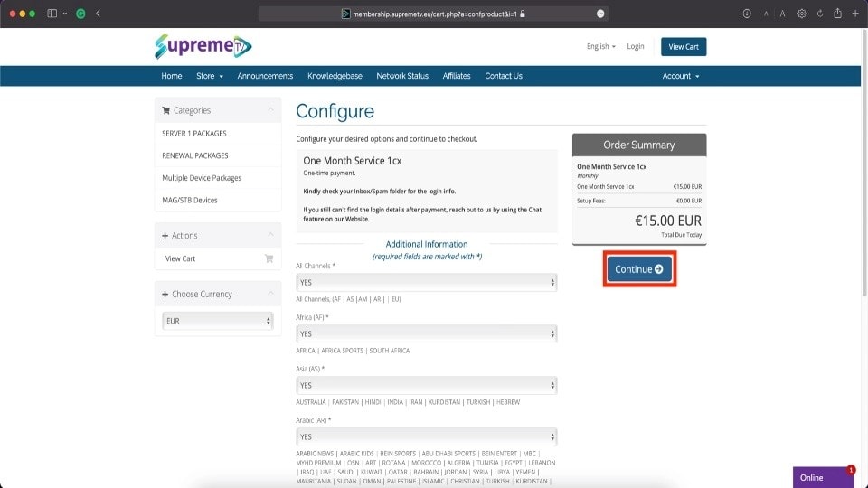Open the Safari downloads icon
The width and height of the screenshot is (868, 488).
(x=747, y=14)
